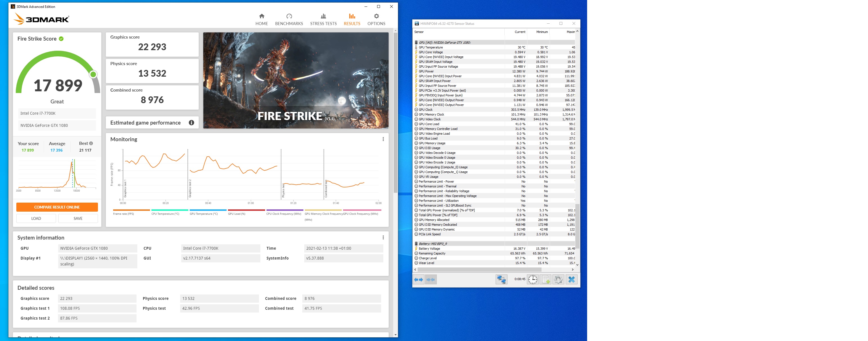The width and height of the screenshot is (868, 341).
Task: Select the GPU Core Voltage sensor row
Action: [494, 52]
